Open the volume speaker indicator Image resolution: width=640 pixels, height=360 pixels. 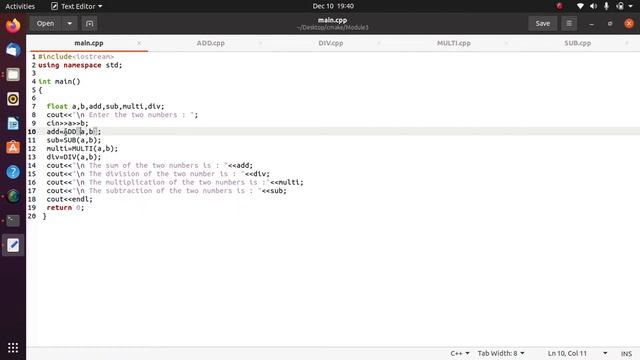pos(593,6)
